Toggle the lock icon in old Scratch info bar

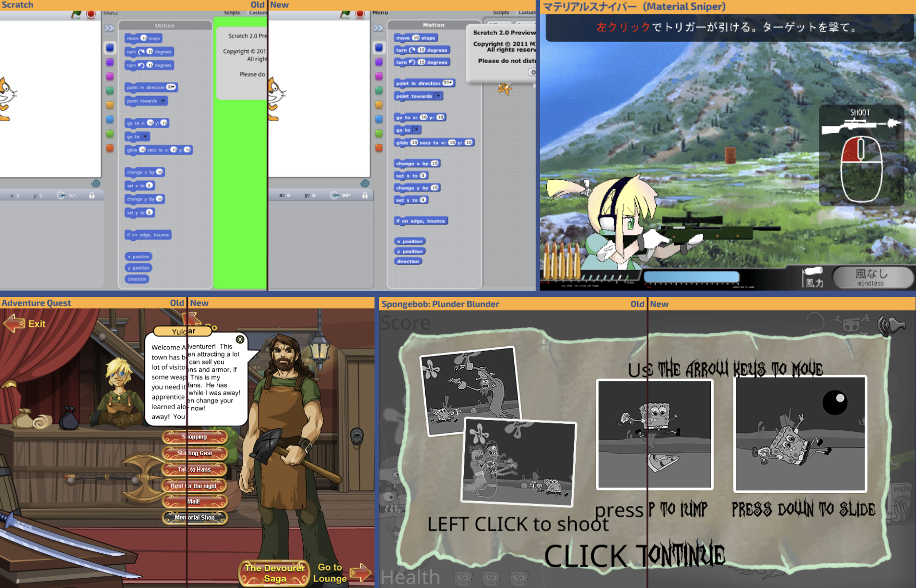click(x=92, y=195)
